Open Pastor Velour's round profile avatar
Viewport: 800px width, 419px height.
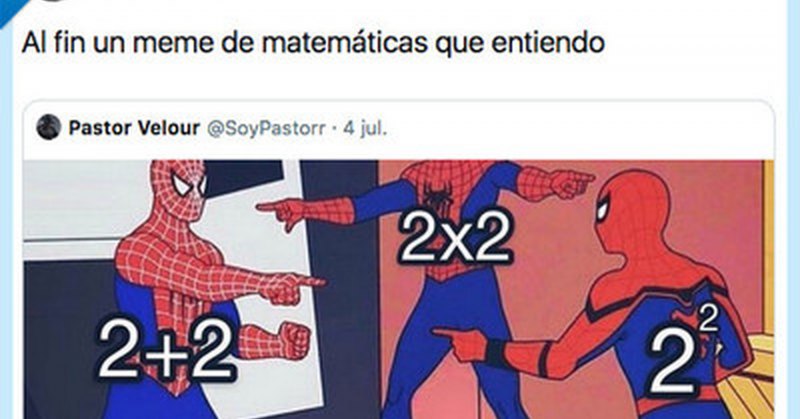(49, 128)
